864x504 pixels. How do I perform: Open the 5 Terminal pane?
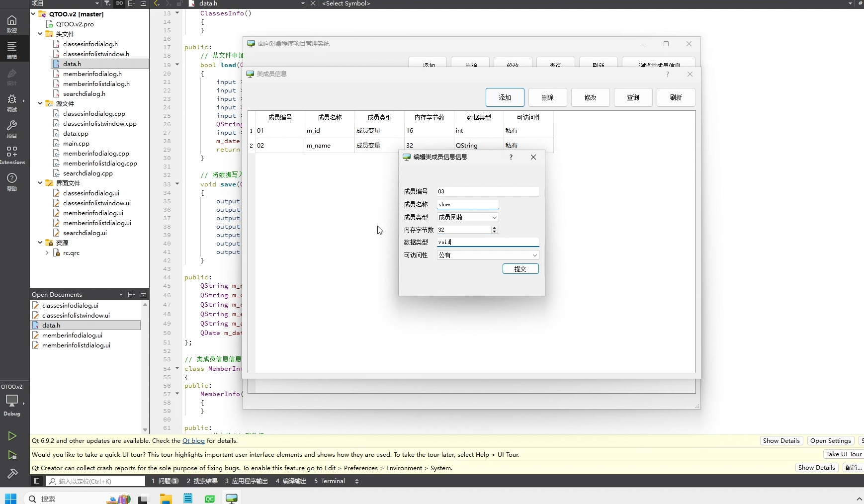(x=330, y=481)
